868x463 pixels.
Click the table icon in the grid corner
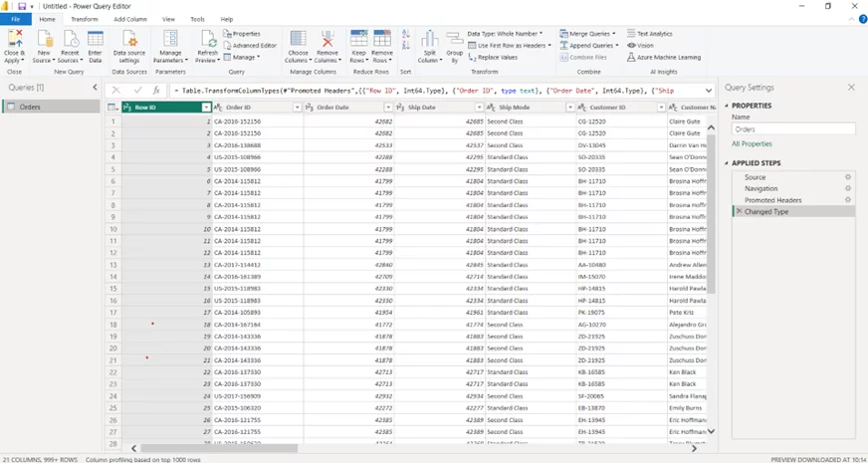[112, 108]
